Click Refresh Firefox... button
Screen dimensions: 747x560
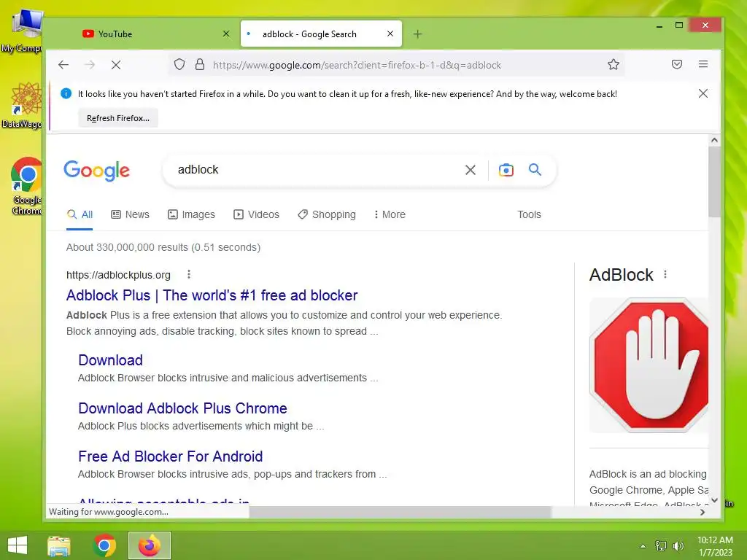(x=118, y=118)
